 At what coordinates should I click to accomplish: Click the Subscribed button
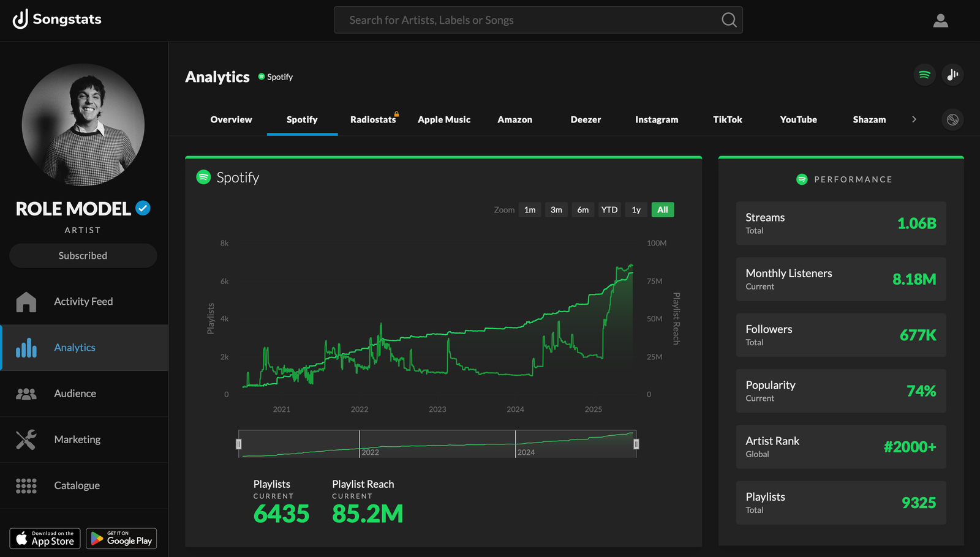coord(83,255)
